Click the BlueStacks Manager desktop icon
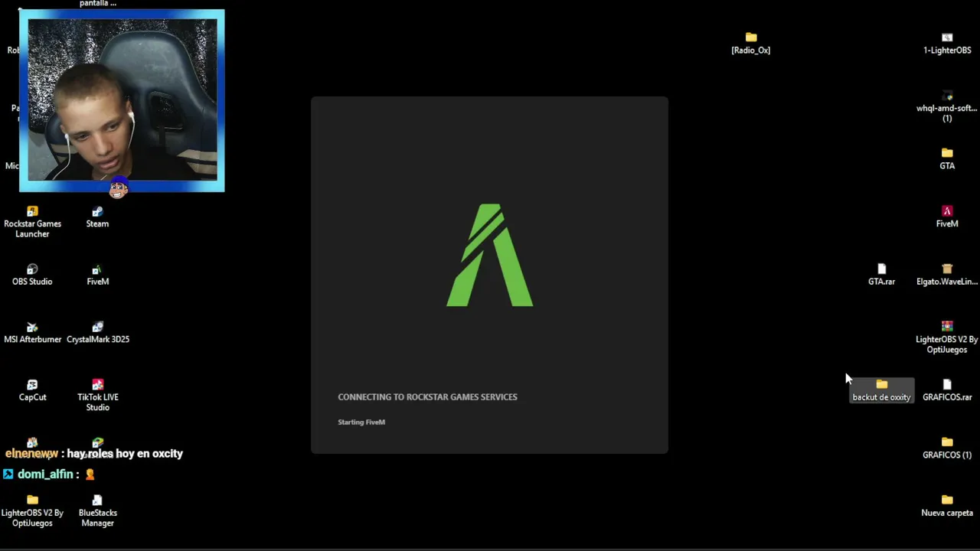 (97, 510)
